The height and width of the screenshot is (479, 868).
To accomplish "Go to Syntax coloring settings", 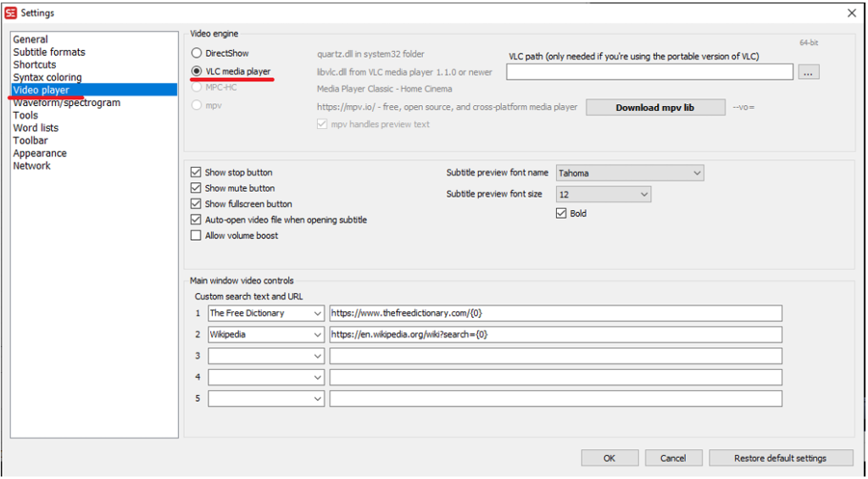I will 47,77.
